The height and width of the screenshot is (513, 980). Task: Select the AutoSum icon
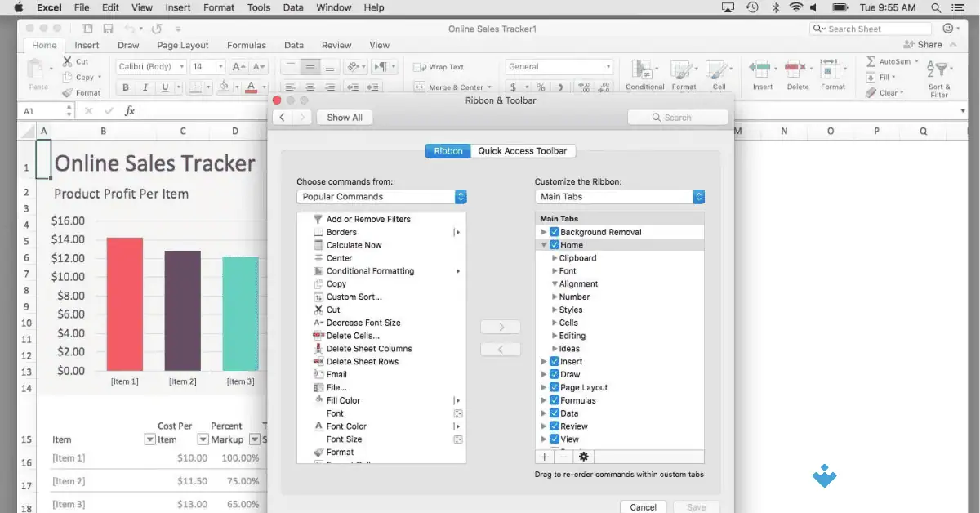871,62
